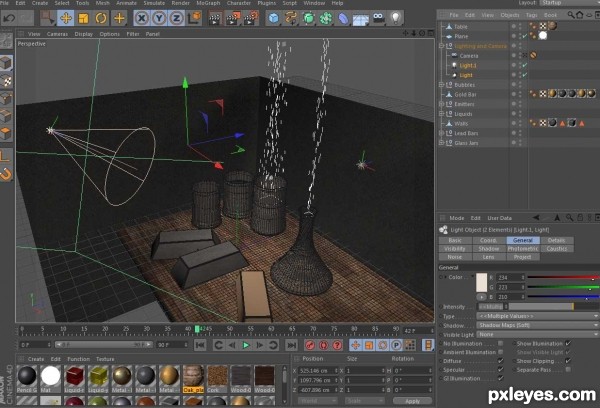Select the Rotate tool in the toolbar

(x=101, y=18)
